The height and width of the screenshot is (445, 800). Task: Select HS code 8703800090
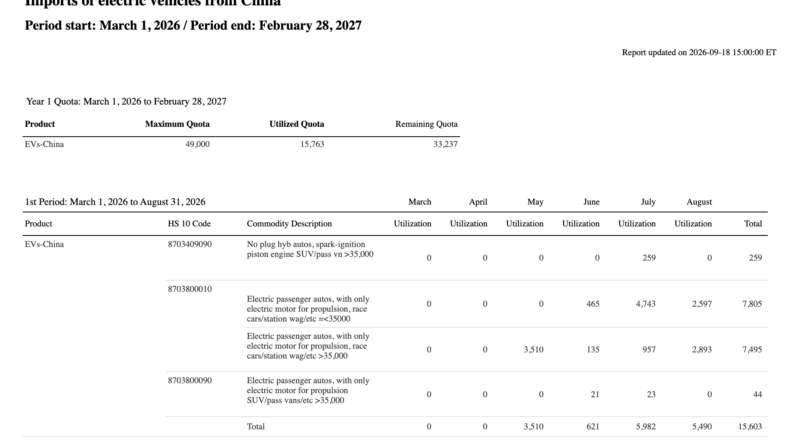[190, 381]
